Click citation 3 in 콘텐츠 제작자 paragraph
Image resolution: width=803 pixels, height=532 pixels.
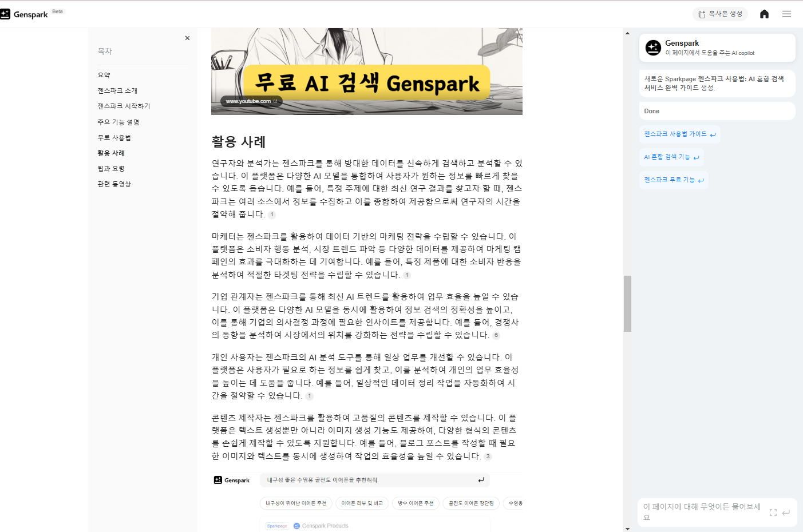(488, 456)
